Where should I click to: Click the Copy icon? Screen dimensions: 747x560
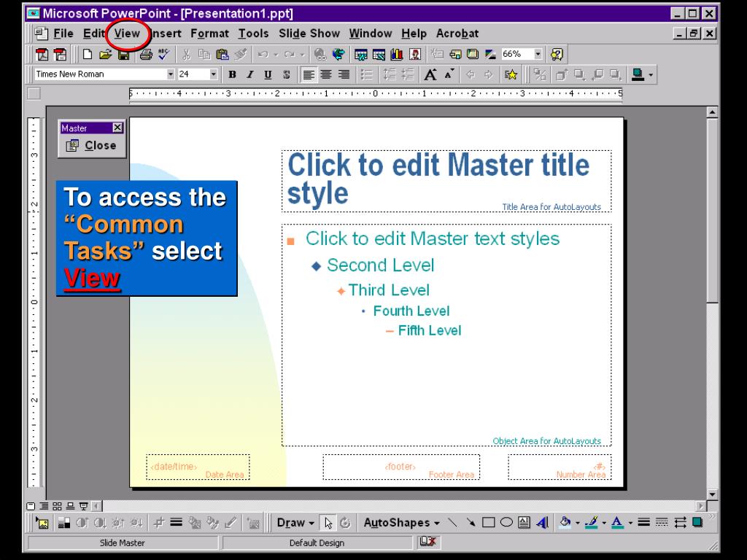[x=204, y=54]
